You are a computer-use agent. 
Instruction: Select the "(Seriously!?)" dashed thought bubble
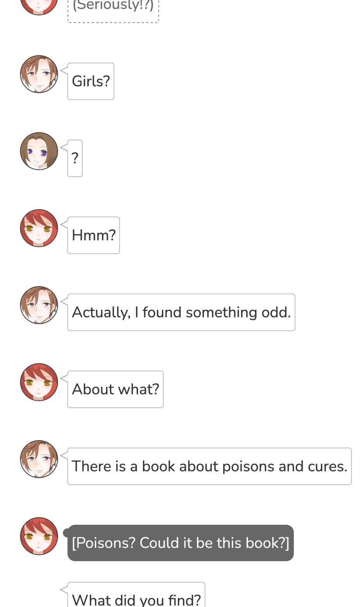click(x=113, y=11)
